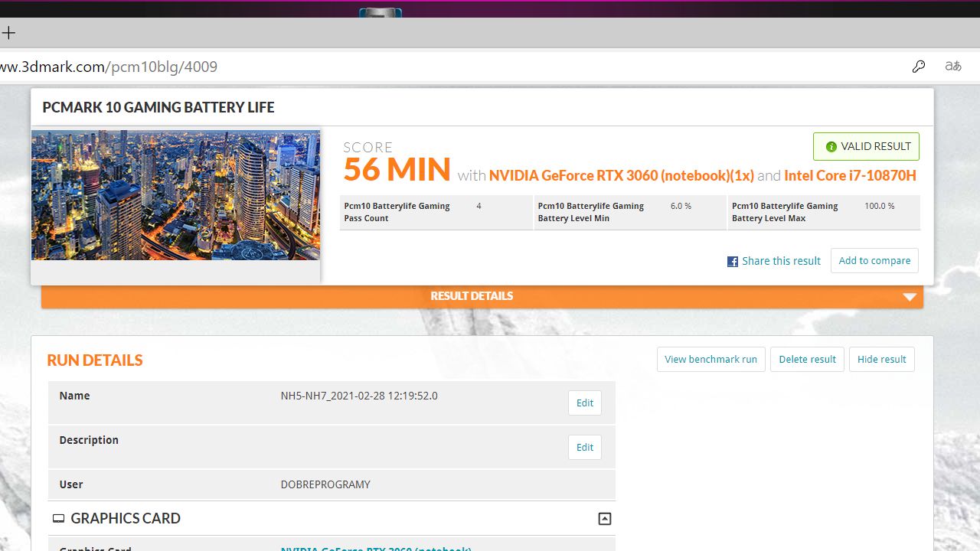
Task: Click the Graphics Card section heading
Action: coord(126,518)
